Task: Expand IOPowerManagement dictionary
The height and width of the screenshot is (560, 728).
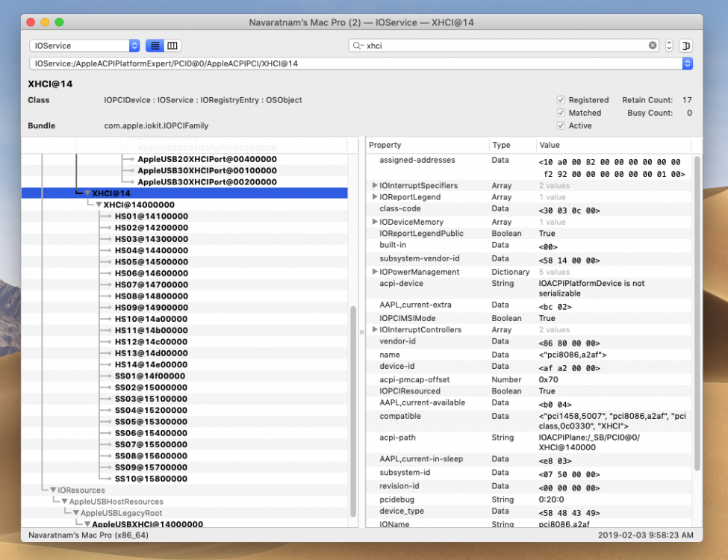Action: pos(375,272)
